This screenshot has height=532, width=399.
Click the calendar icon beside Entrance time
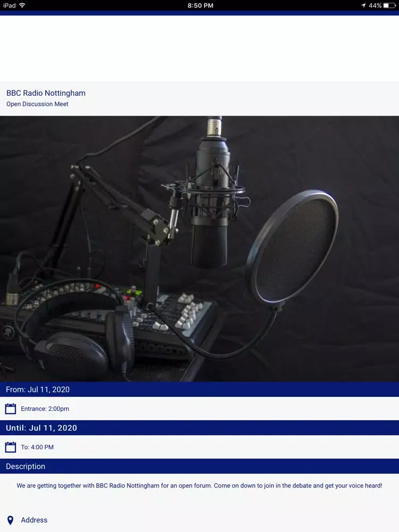(x=11, y=409)
